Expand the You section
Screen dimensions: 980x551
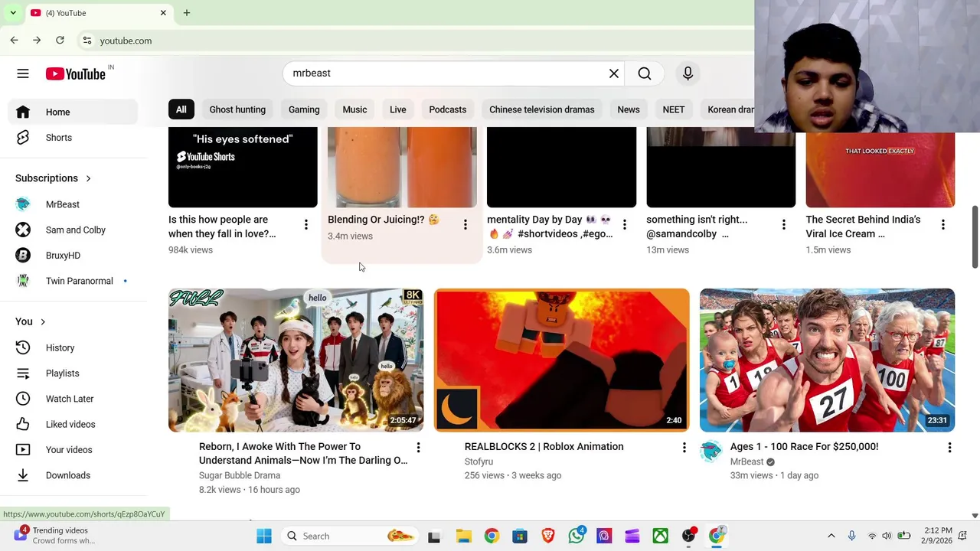pyautogui.click(x=31, y=321)
